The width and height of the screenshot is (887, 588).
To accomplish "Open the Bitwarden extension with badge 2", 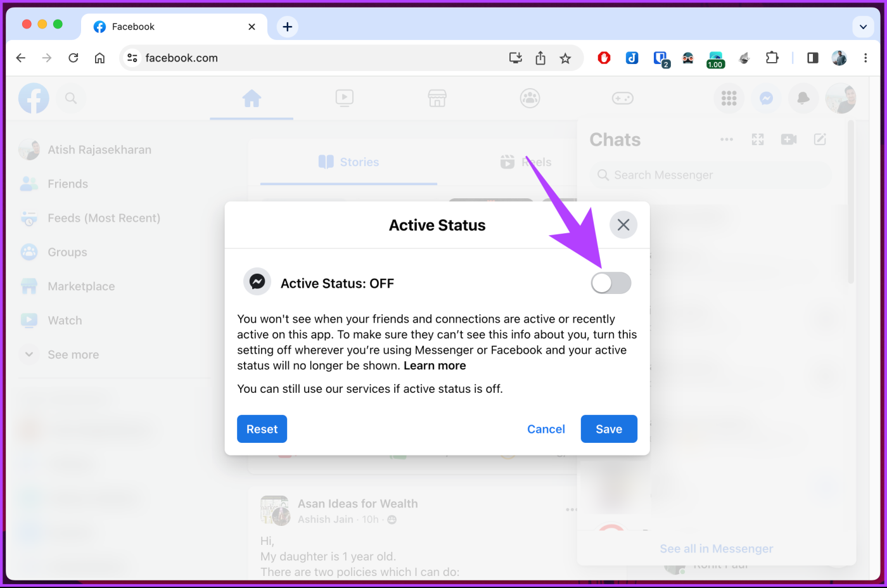I will [x=660, y=59].
